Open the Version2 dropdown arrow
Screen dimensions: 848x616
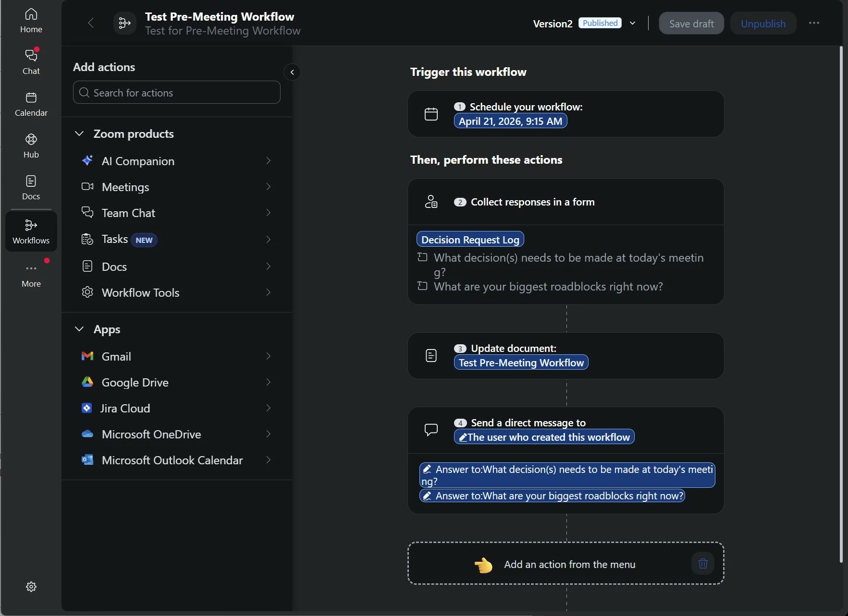tap(633, 23)
